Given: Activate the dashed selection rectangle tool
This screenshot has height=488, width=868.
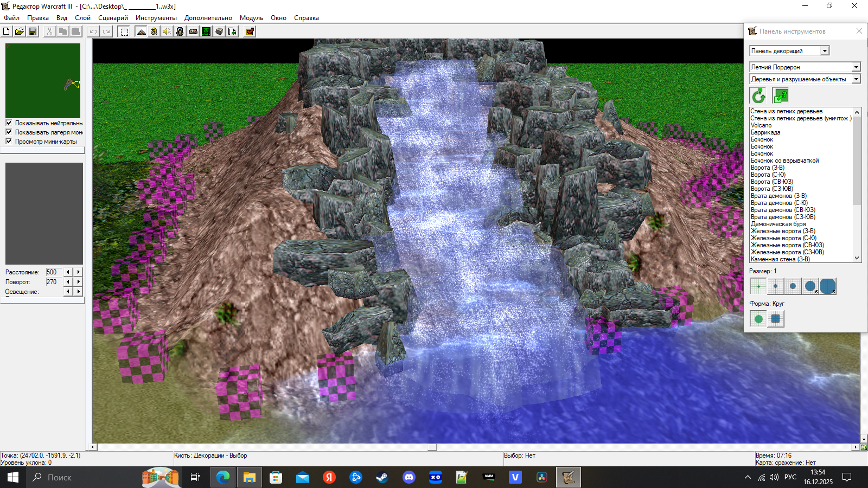Looking at the screenshot, I should pos(124,31).
